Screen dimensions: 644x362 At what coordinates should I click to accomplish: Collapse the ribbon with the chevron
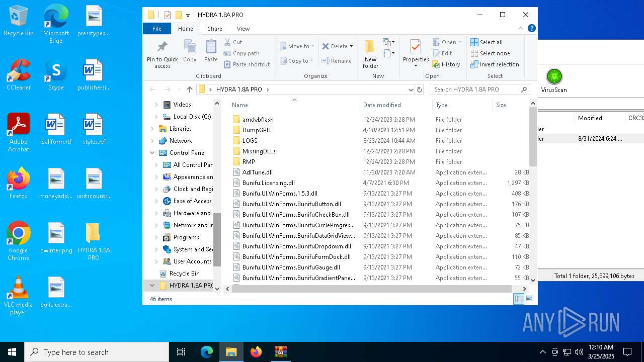(521, 29)
